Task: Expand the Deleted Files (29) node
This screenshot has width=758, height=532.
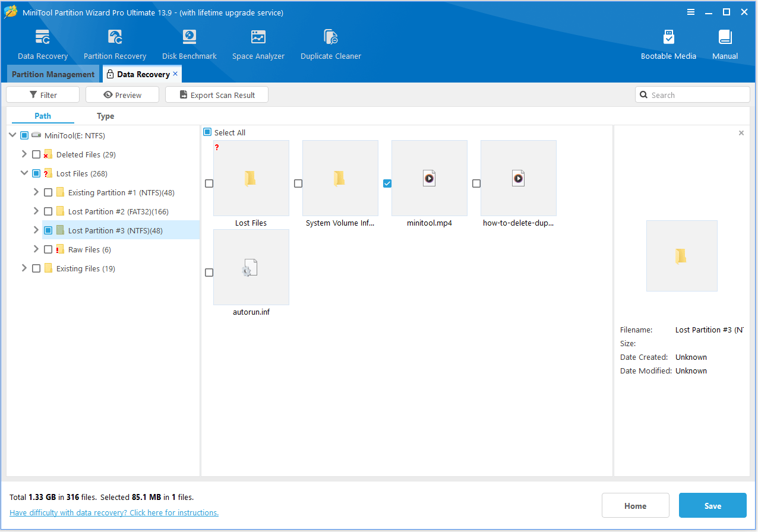Action: [24, 154]
